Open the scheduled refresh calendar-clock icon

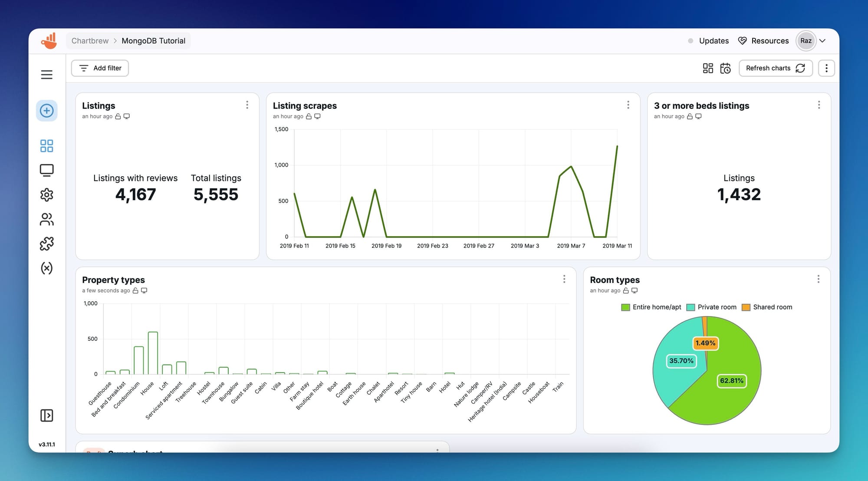pos(725,68)
